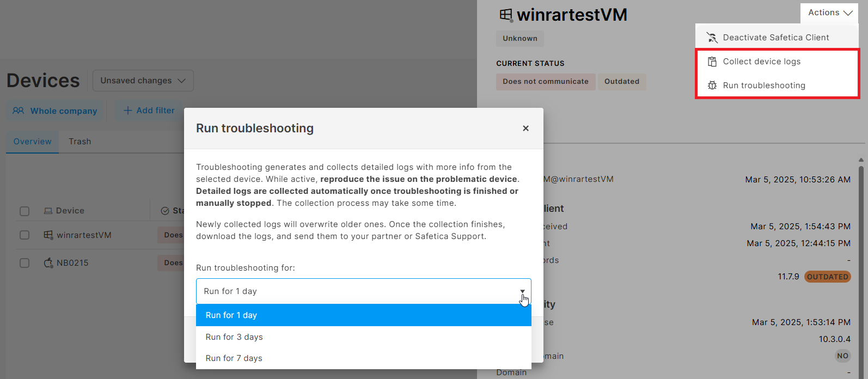Click the scrollbar up arrow in details panel

tap(861, 160)
